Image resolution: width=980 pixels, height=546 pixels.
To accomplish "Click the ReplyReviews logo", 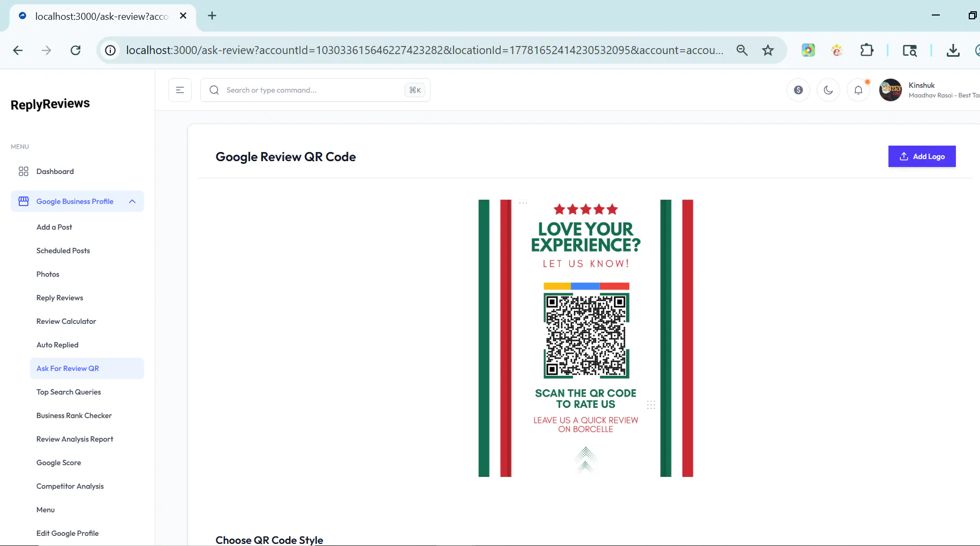I will (x=50, y=104).
